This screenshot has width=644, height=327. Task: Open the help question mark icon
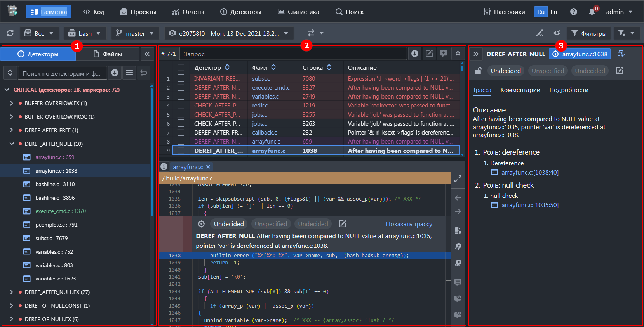[573, 12]
